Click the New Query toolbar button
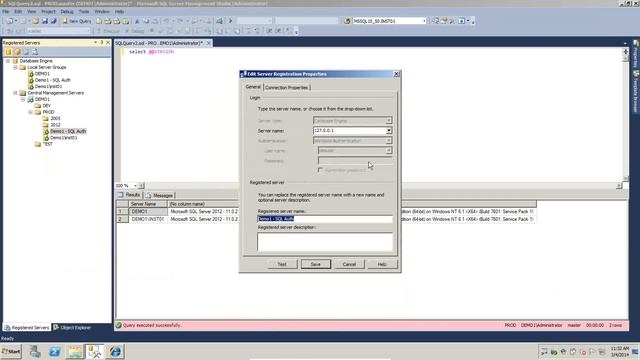The height and width of the screenshot is (360, 640). pyautogui.click(x=77, y=21)
